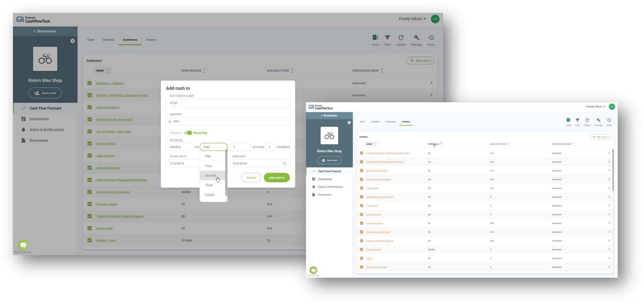Sort by Forecasting Mode in Vendors window
644x304 pixels.
coord(573,144)
